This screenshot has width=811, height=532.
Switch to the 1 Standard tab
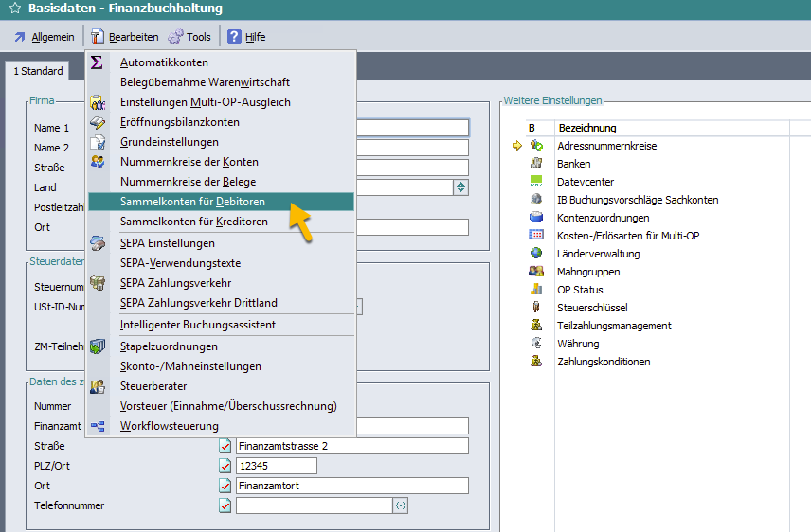[38, 71]
